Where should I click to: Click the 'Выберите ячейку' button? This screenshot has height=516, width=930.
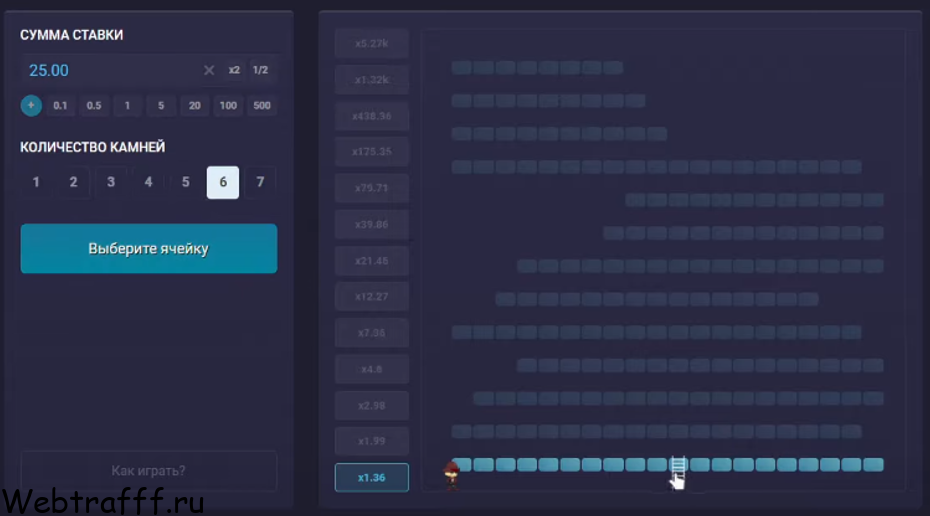coord(149,249)
